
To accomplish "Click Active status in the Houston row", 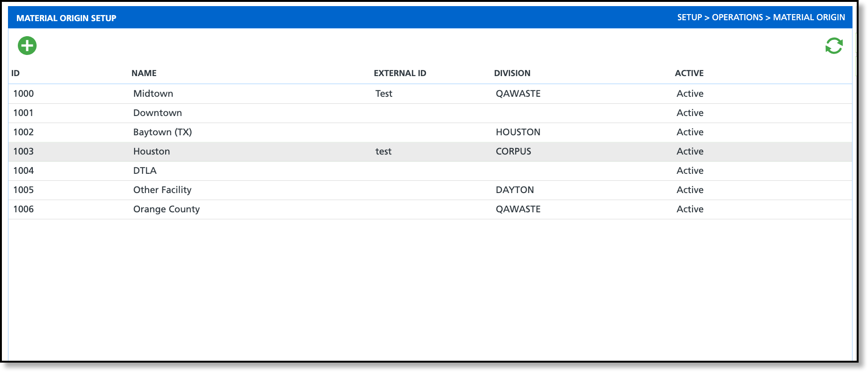I will [690, 151].
